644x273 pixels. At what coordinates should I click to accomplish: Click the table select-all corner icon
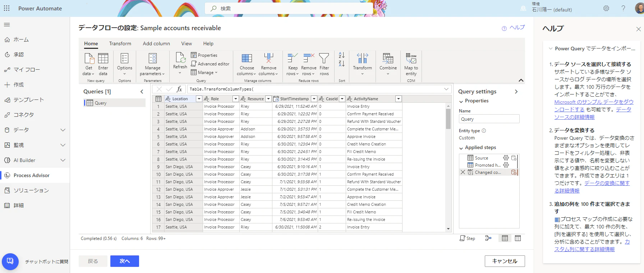(x=158, y=99)
